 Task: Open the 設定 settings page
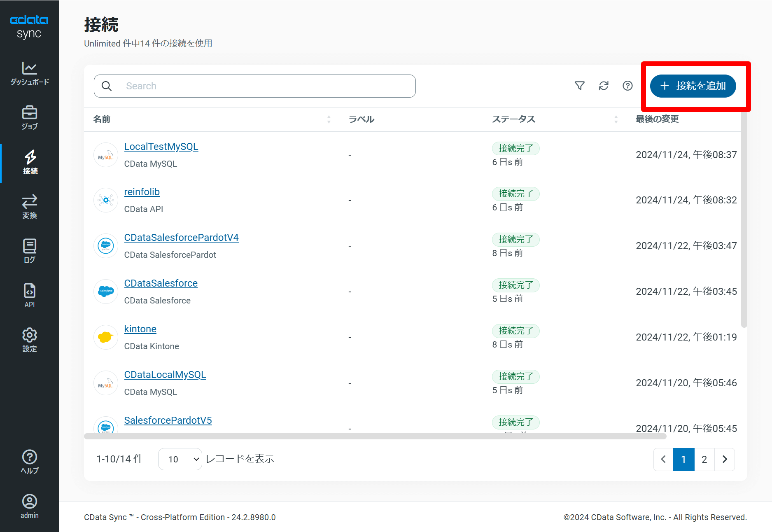[x=30, y=340]
